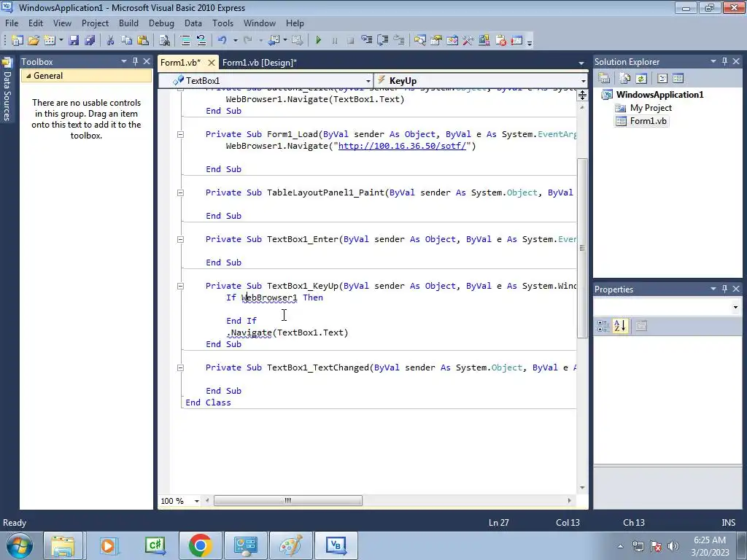
Task: Click View Code icon in Solution Explorer
Action: coord(662,78)
